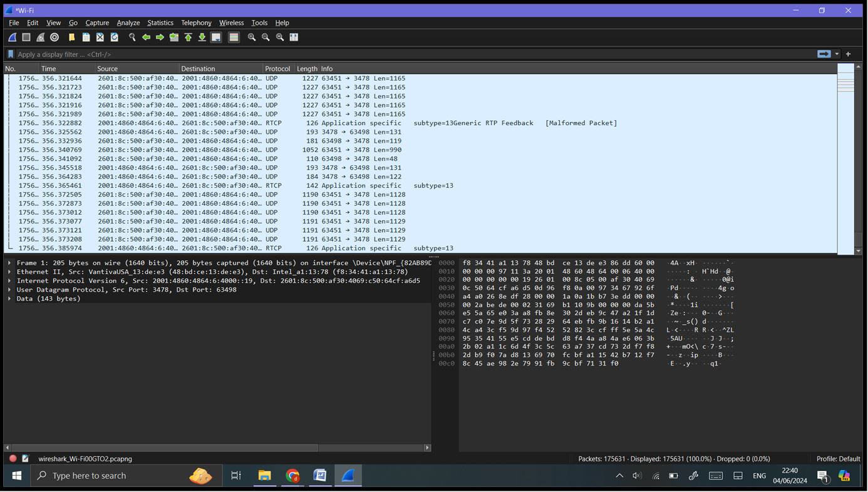Viewport: 868px width, 492px height.
Task: Stop the running capture
Action: tap(26, 37)
